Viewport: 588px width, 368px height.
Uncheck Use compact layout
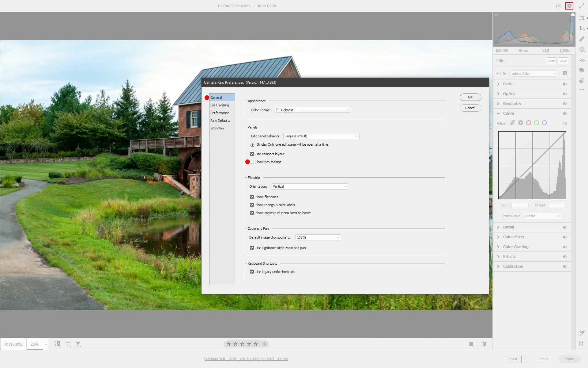(252, 154)
